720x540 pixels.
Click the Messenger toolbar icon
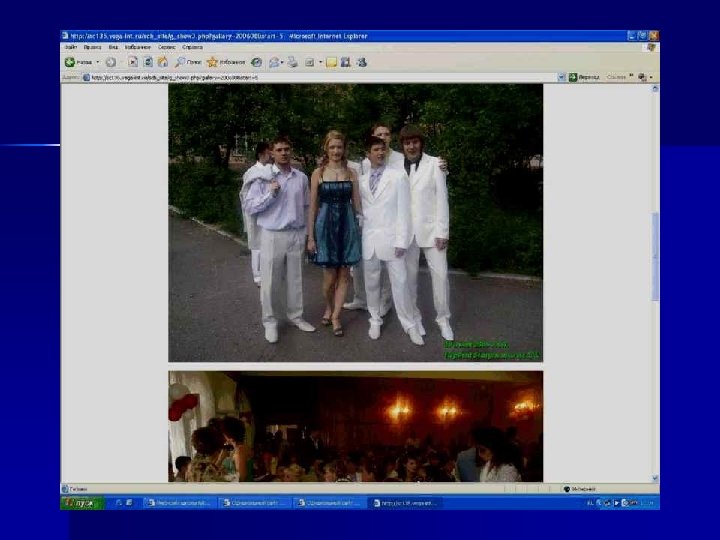362,62
